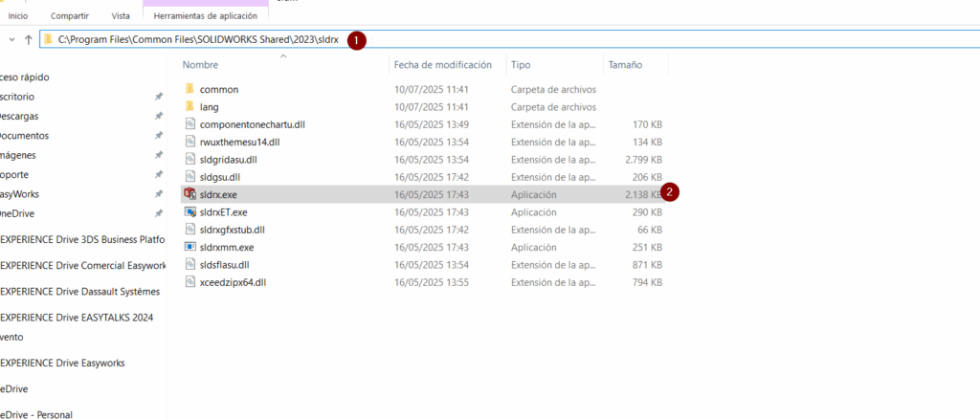Click the file name rwuxthemesu14.dll
Image resolution: width=980 pixels, height=419 pixels.
click(240, 142)
